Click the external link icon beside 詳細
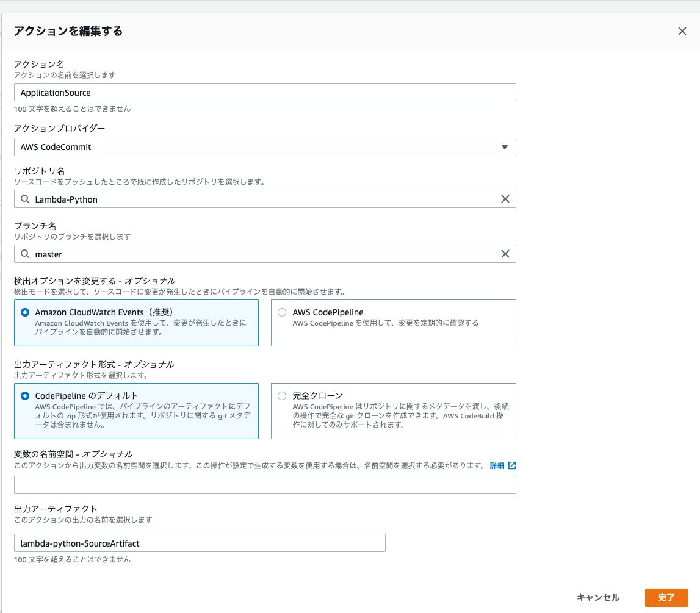700x613 pixels. (512, 465)
